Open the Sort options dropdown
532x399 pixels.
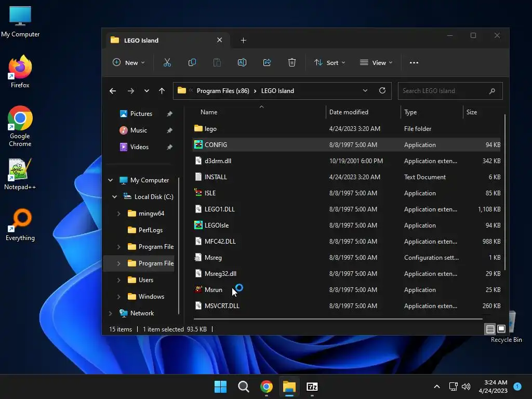[x=329, y=62]
